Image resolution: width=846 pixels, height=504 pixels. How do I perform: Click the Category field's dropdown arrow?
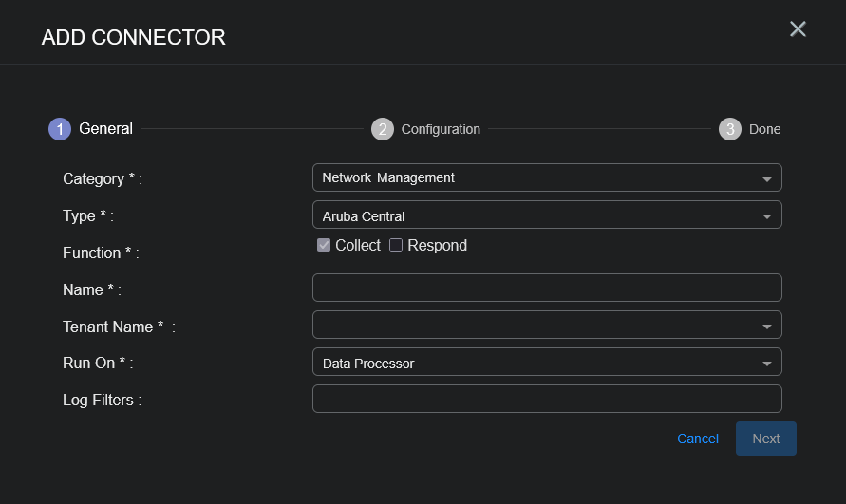click(766, 178)
